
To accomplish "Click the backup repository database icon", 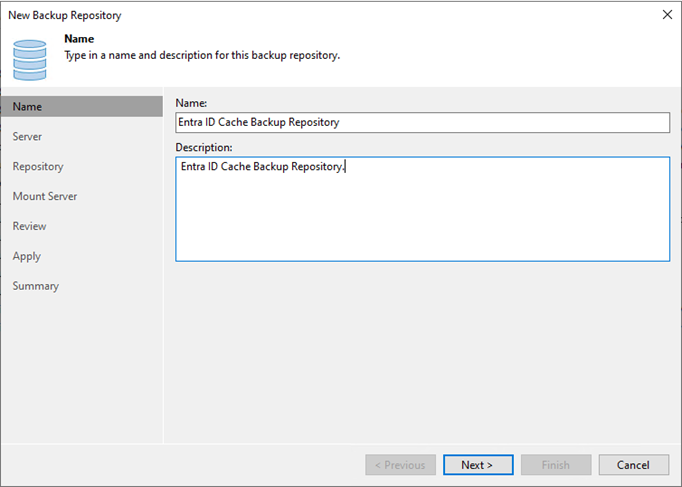I will 30,60.
